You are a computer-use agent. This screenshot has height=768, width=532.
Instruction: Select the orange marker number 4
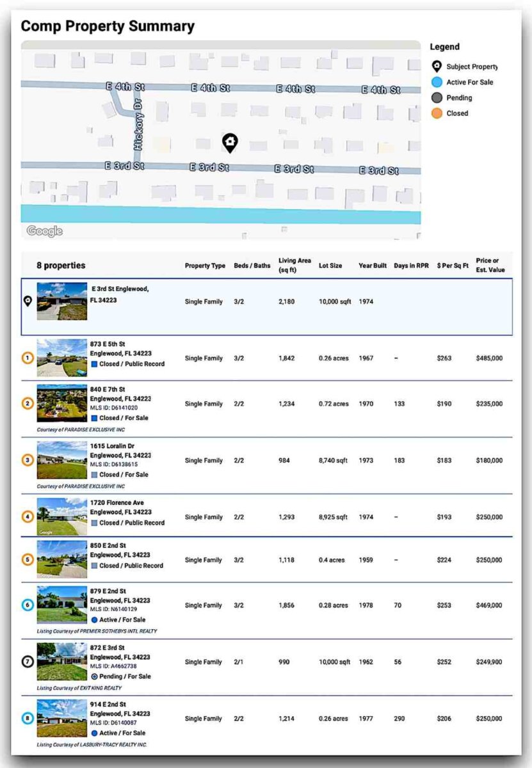pyautogui.click(x=28, y=516)
